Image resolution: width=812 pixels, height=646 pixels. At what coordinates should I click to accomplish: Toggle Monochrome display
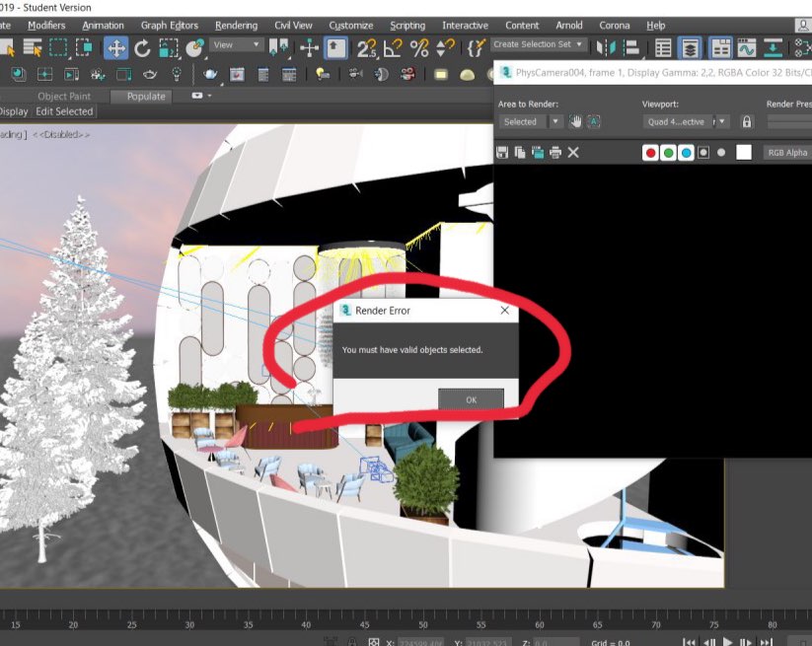coord(721,153)
